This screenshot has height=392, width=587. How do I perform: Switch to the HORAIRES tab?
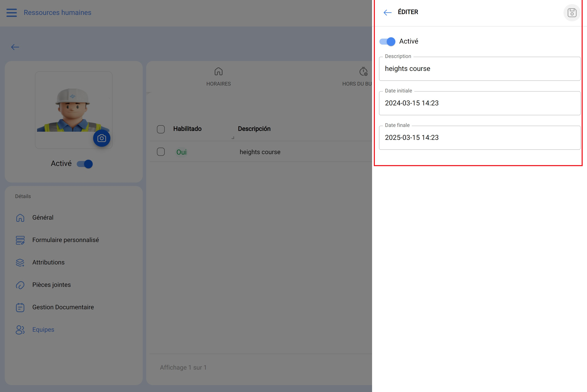[218, 77]
